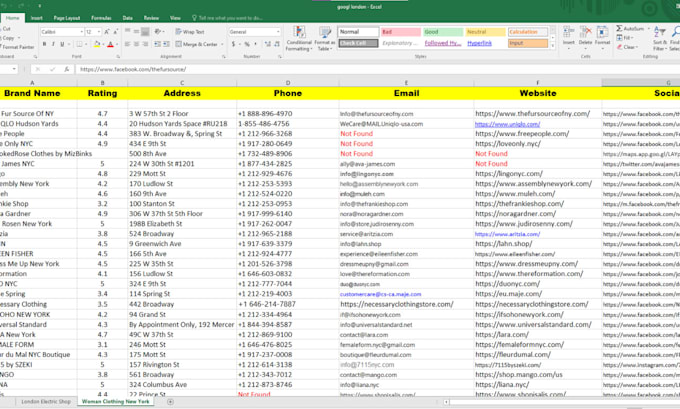This screenshot has height=409, width=680.
Task: Click into the formula bar
Action: coord(377,69)
